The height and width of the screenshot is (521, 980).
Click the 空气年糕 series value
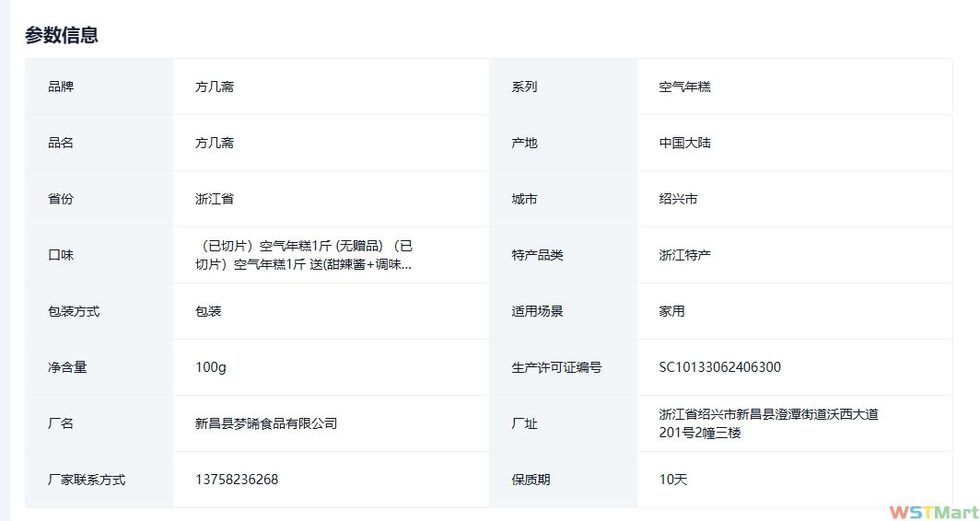pos(684,87)
